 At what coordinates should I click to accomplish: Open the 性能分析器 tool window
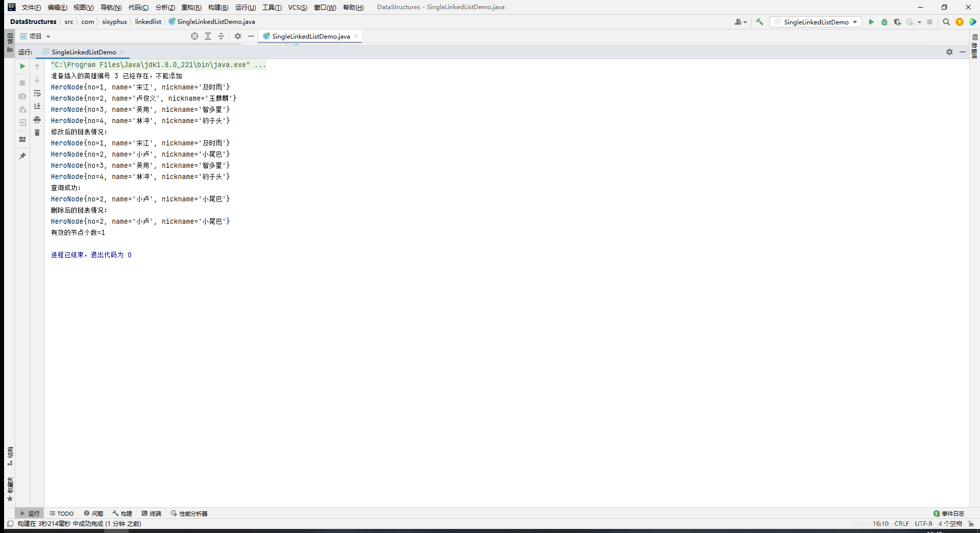(x=189, y=513)
